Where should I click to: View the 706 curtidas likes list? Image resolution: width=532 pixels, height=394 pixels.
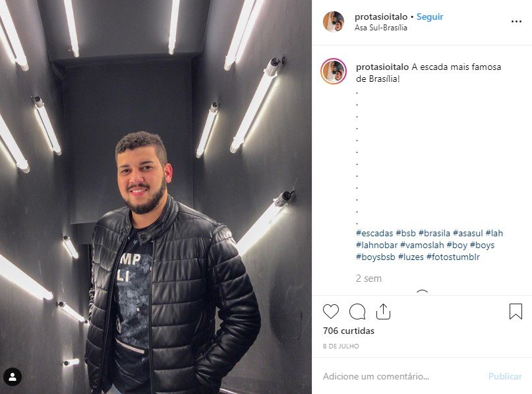(x=349, y=331)
